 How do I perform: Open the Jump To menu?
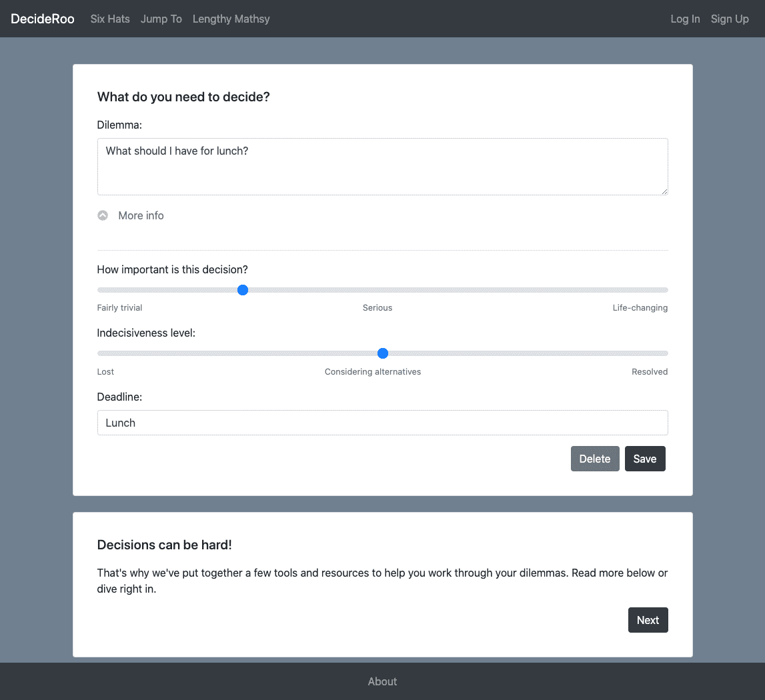[161, 19]
